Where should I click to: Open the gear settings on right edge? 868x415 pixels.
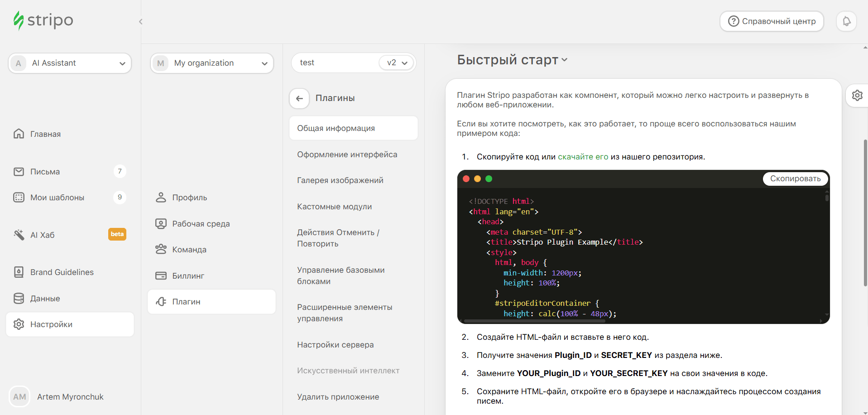[857, 96]
